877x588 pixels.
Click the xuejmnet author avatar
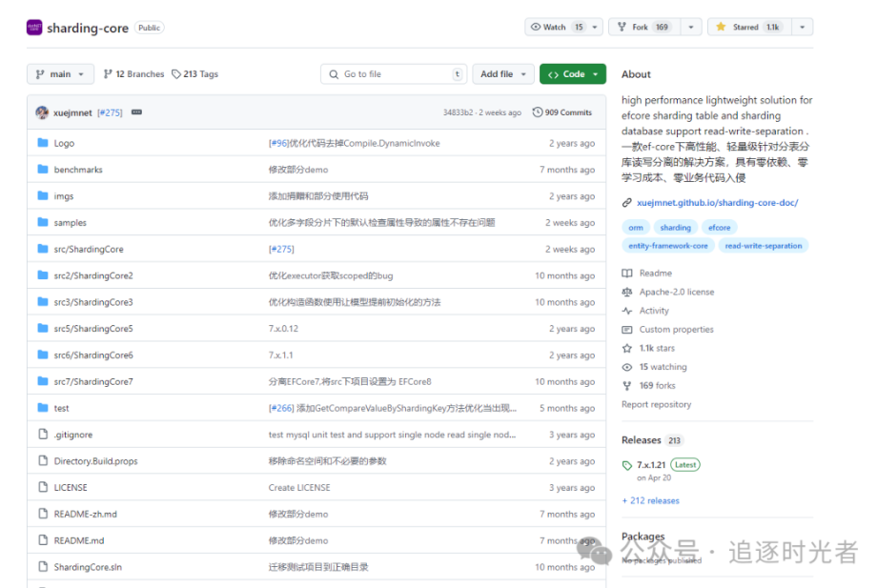42,112
